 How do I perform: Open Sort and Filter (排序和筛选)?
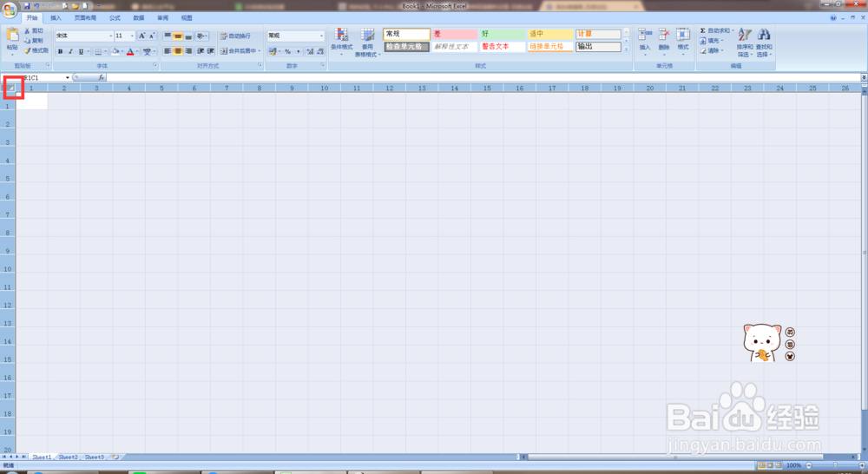pos(745,43)
